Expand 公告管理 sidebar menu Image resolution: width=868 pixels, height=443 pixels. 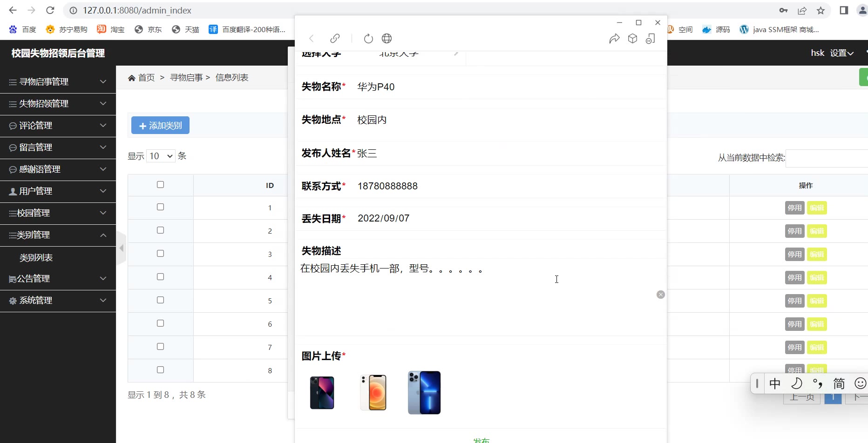tap(58, 279)
